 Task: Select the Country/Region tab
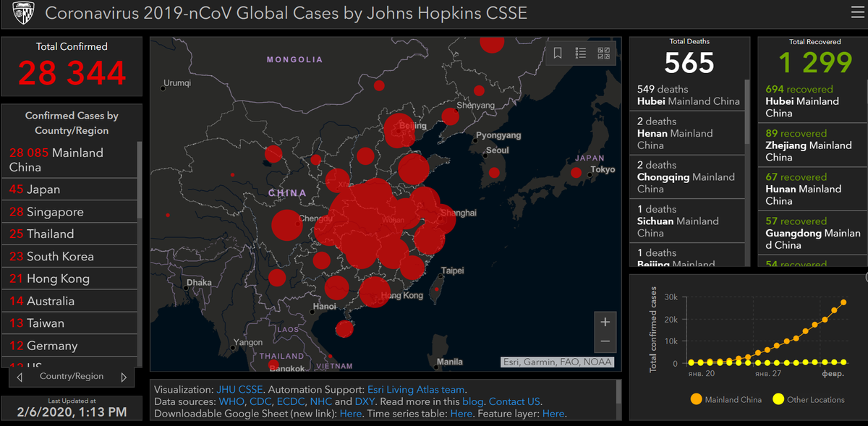tap(72, 376)
